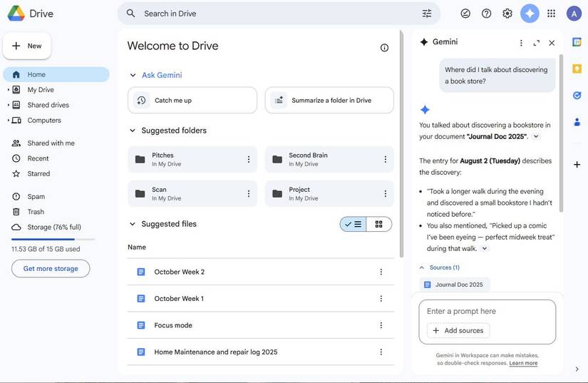Collapse the Suggested folders section
The image size is (588, 383).
click(x=132, y=131)
